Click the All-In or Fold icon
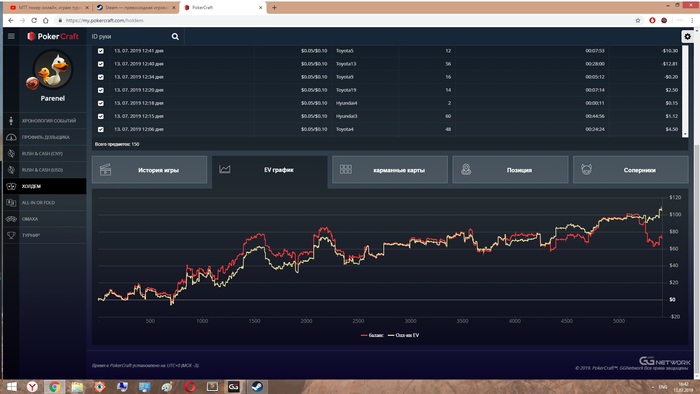700x394 pixels. (11, 203)
